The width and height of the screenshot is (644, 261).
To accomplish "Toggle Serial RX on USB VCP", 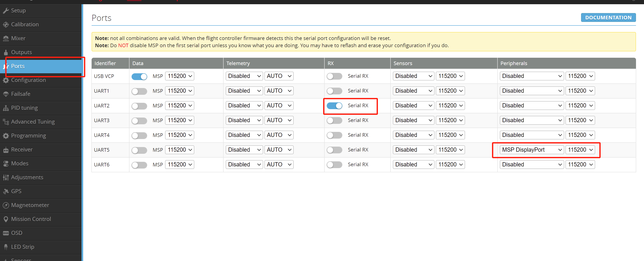I will (x=334, y=76).
